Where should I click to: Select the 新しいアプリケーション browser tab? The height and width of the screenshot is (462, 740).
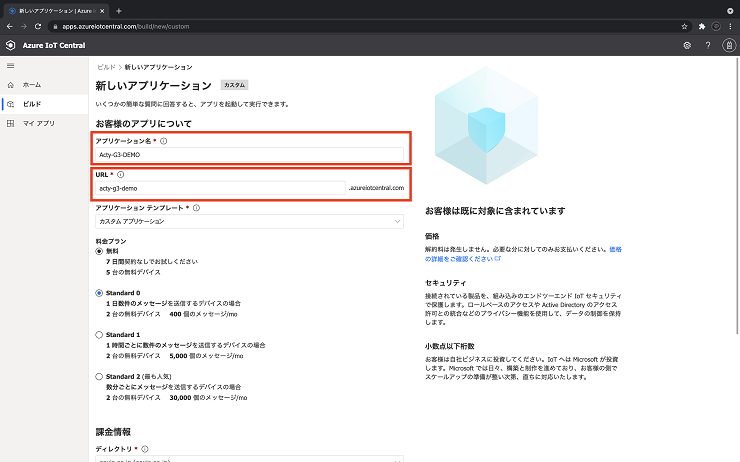pos(55,11)
